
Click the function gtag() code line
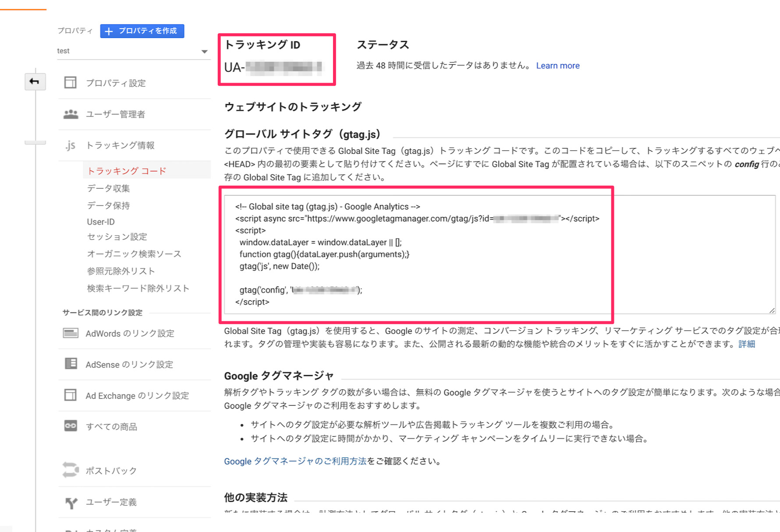[x=324, y=254]
